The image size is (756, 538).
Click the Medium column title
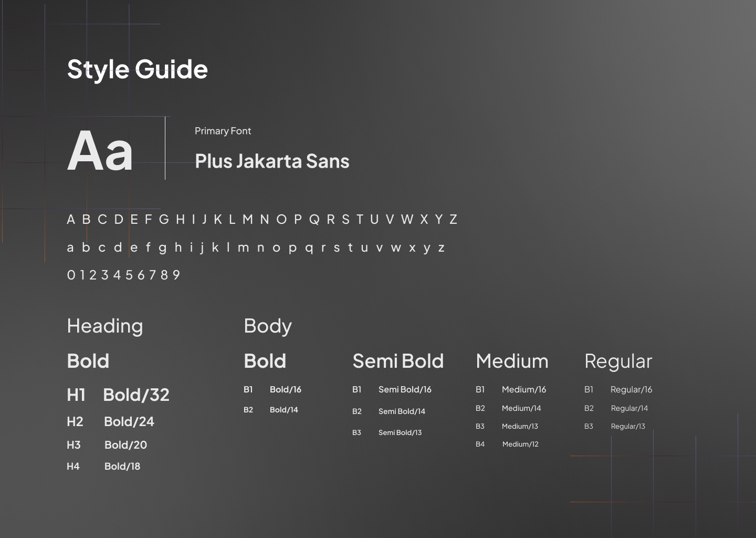pos(512,361)
